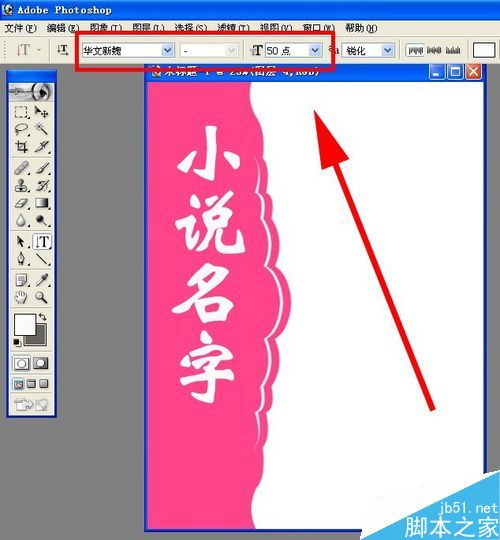
Task: Choose the Gradient tool
Action: click(x=41, y=203)
